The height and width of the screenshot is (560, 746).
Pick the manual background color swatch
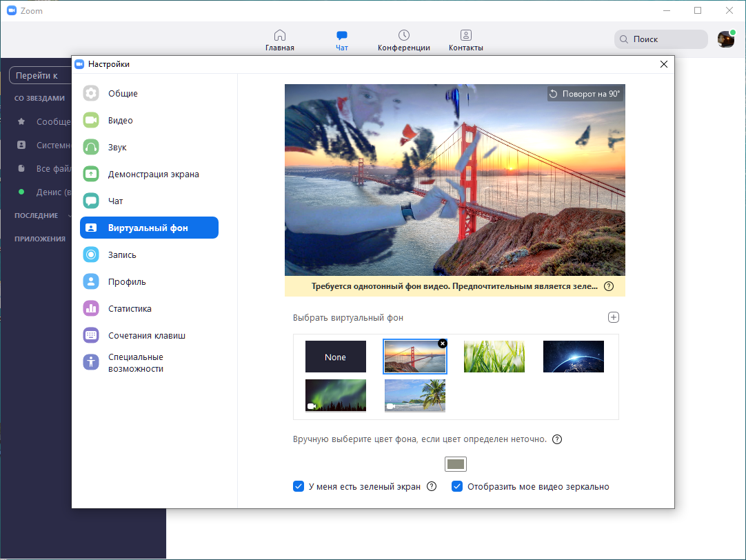(x=455, y=464)
